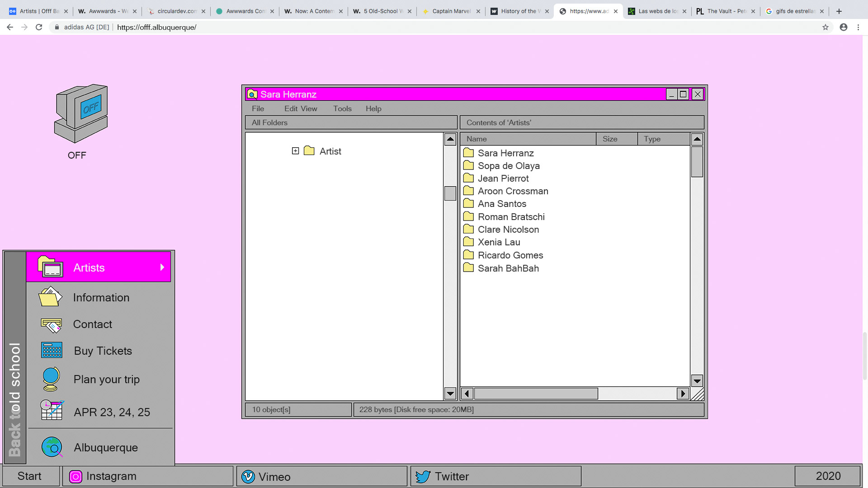Click the OFF computer desktop icon
The width and height of the screenshot is (868, 488).
[81, 113]
